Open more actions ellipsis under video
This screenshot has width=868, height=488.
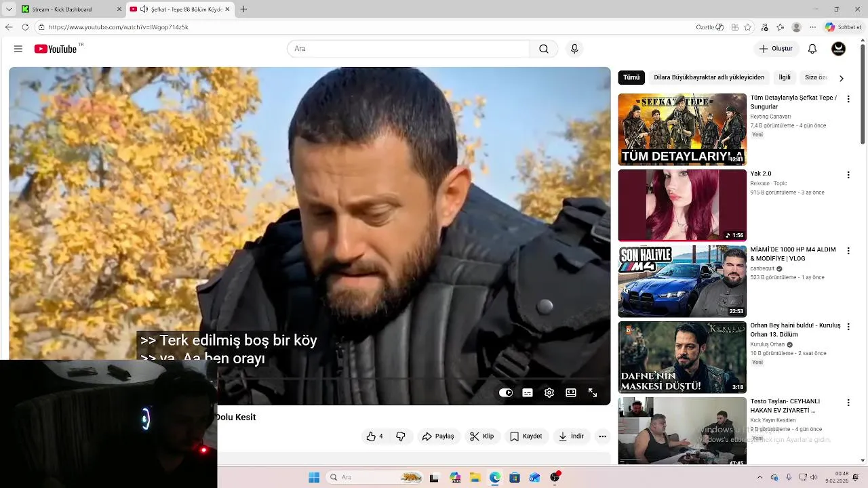click(602, 436)
